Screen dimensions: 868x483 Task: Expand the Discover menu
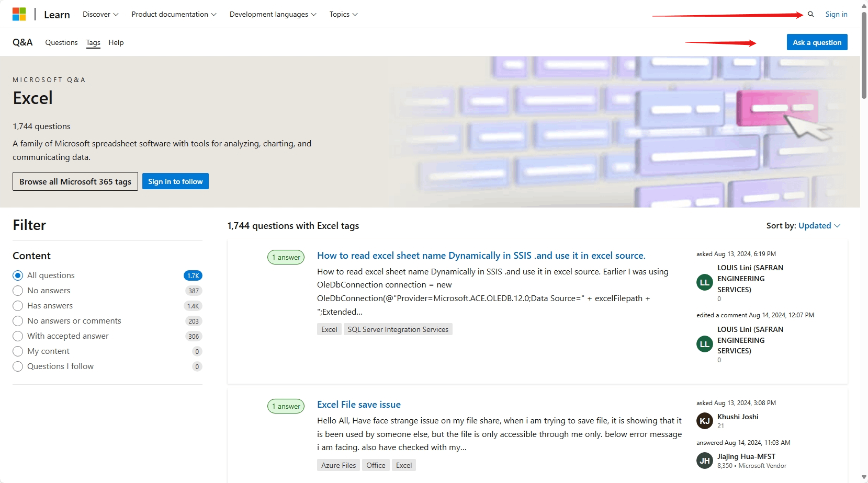100,14
